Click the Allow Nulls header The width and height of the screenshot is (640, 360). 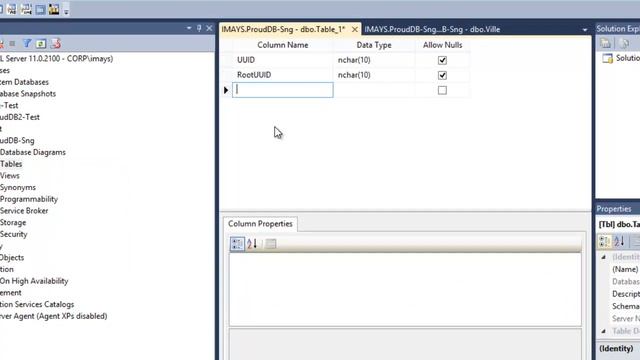[442, 45]
